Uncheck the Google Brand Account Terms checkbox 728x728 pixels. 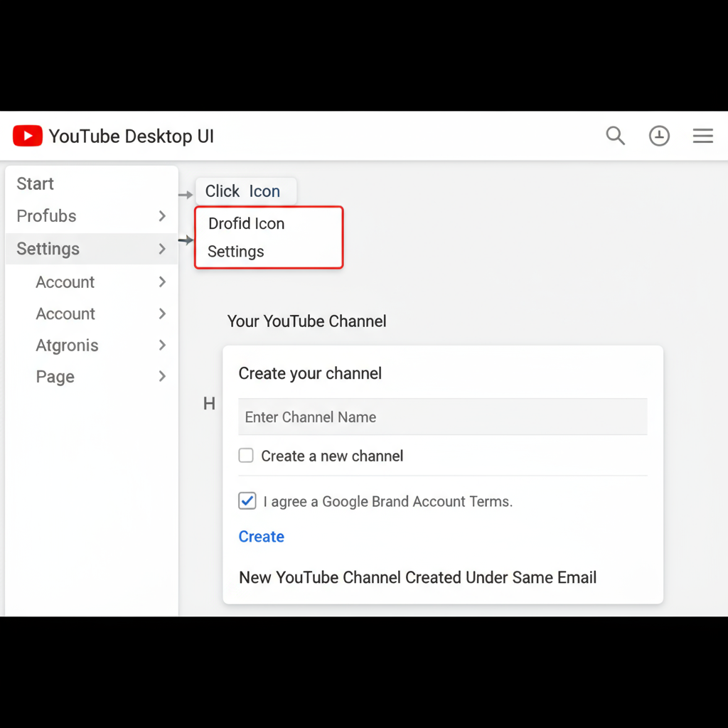coord(247,501)
